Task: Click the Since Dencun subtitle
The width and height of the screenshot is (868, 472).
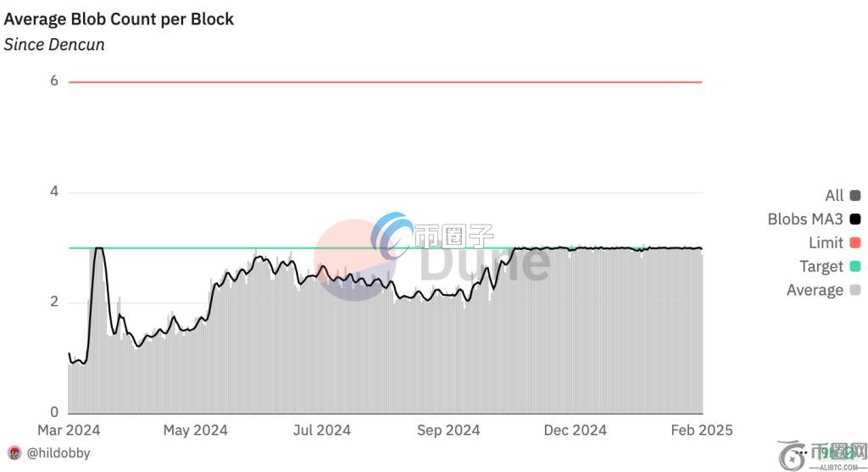Action: (x=54, y=45)
